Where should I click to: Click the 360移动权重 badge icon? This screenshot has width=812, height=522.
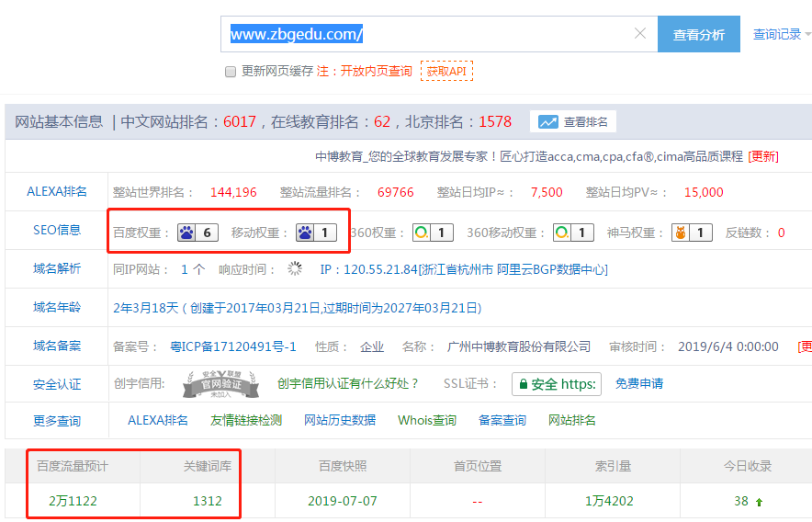coord(573,233)
